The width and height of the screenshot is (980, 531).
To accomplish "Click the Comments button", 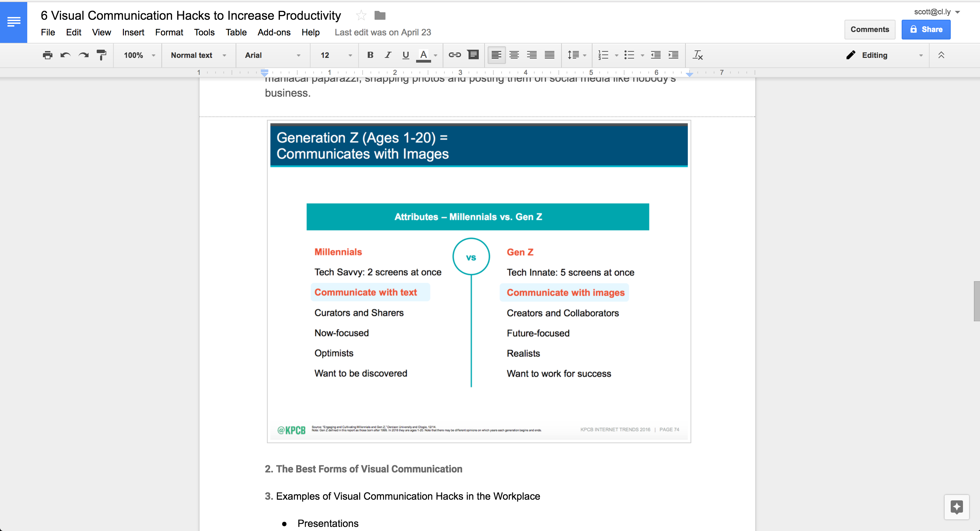I will coord(870,30).
